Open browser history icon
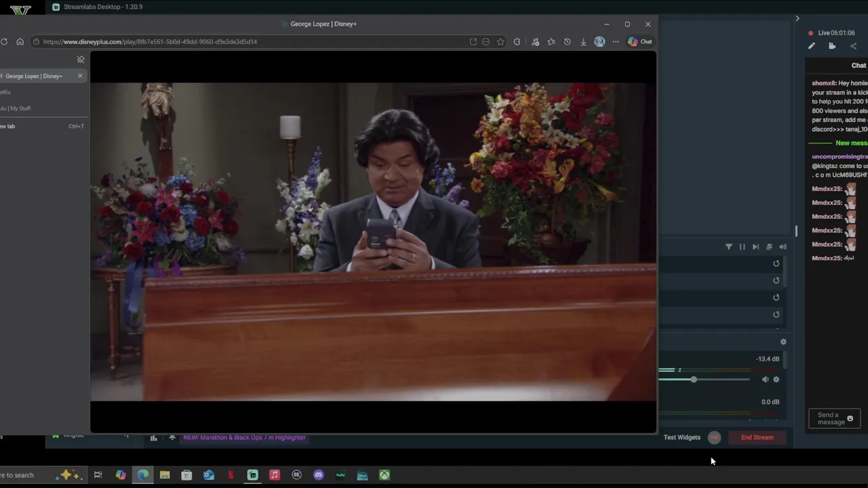 click(567, 41)
